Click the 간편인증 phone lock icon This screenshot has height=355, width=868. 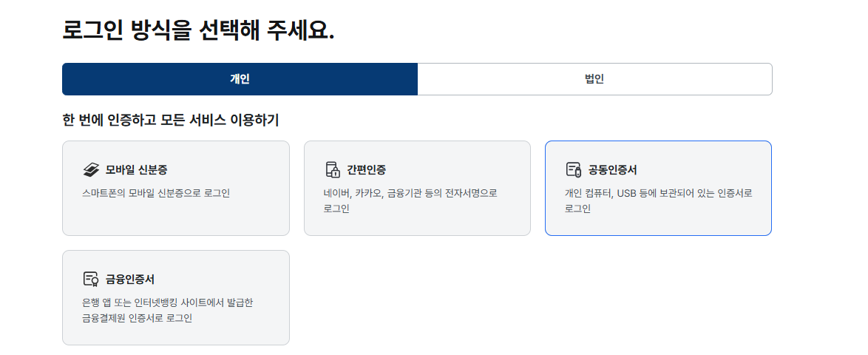coord(332,169)
